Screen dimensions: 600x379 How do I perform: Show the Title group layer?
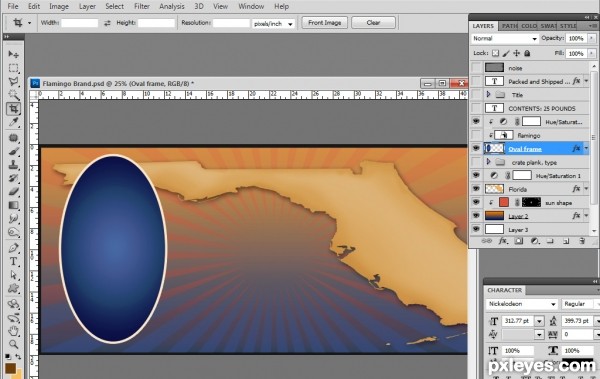pos(476,95)
